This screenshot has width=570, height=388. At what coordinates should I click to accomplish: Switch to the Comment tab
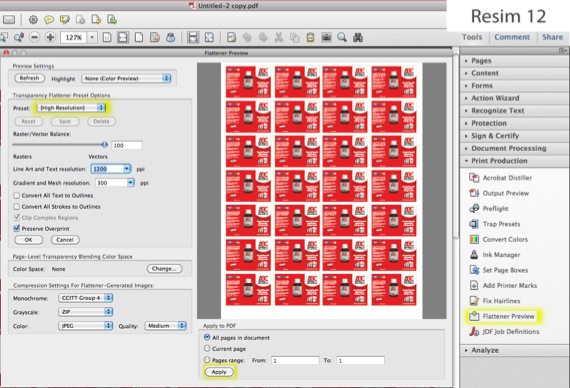pyautogui.click(x=512, y=37)
